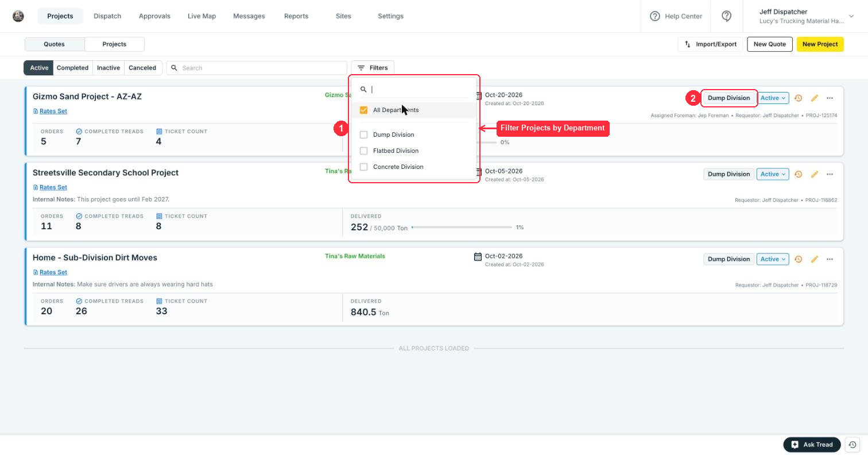Open Active status dropdown on Gizmo Sand Project
868x455 pixels.
[x=773, y=98]
